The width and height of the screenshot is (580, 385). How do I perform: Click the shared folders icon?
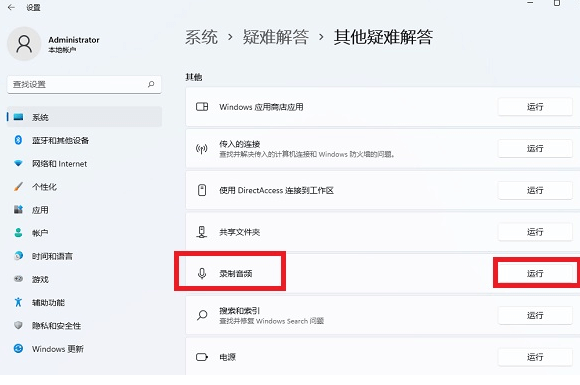point(202,232)
